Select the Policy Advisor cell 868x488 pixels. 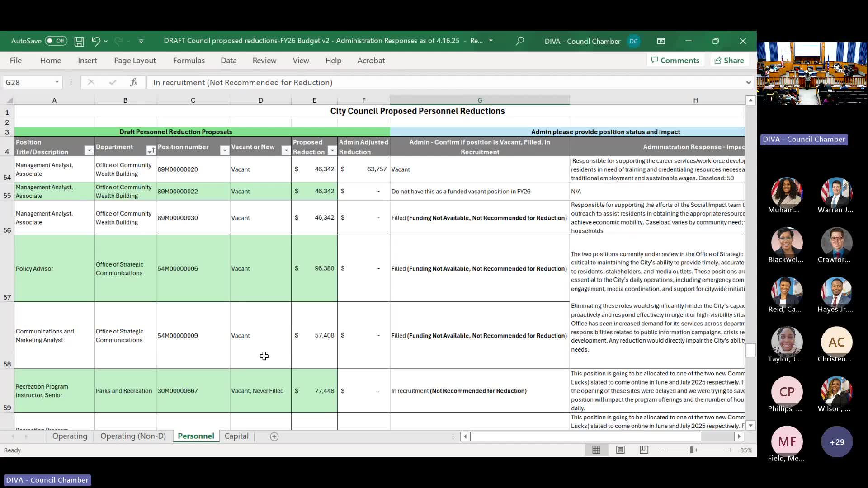point(54,268)
